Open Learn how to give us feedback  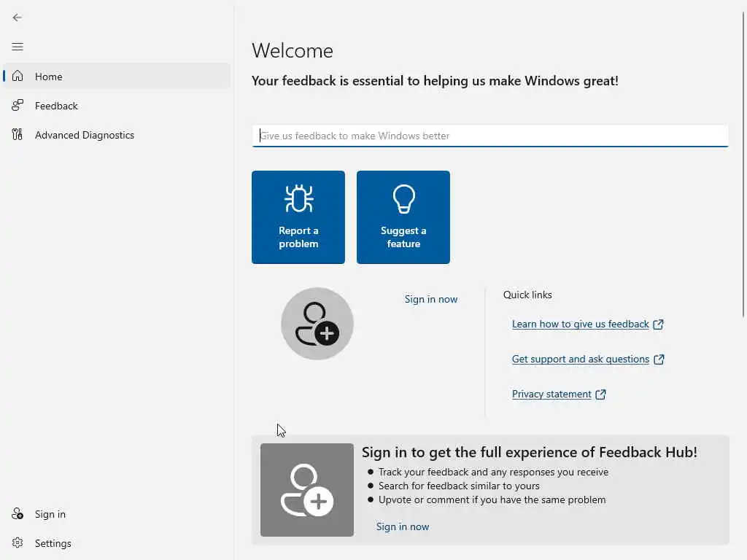point(581,324)
